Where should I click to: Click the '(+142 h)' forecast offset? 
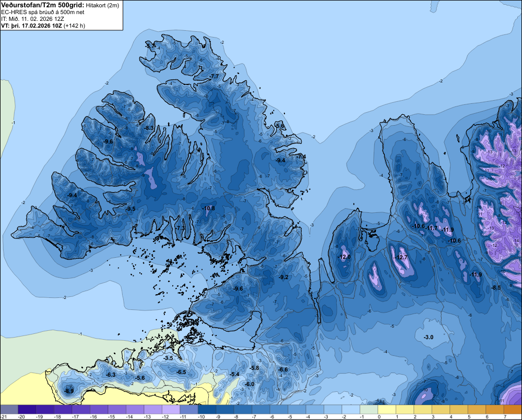(x=74, y=26)
